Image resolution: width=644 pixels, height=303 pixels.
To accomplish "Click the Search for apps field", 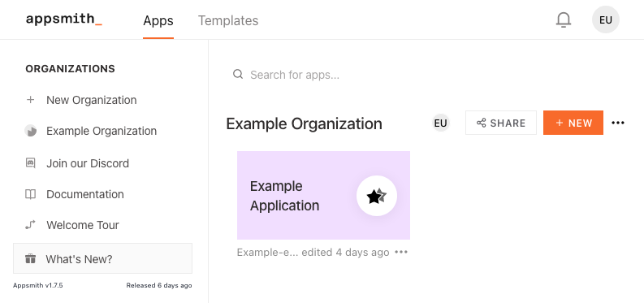I will 329,75.
